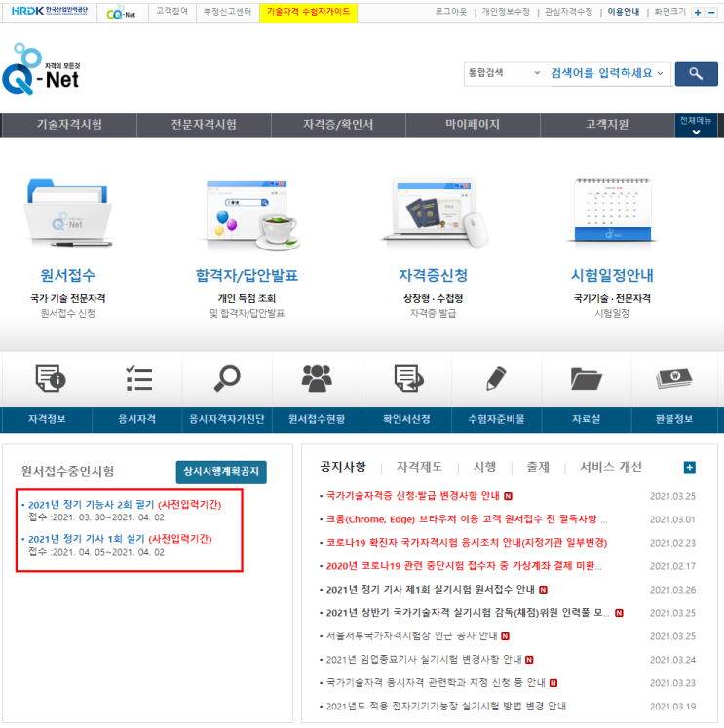This screenshot has height=728, width=724.
Task: Click the 자격정보 label in blue bar
Action: click(47, 419)
